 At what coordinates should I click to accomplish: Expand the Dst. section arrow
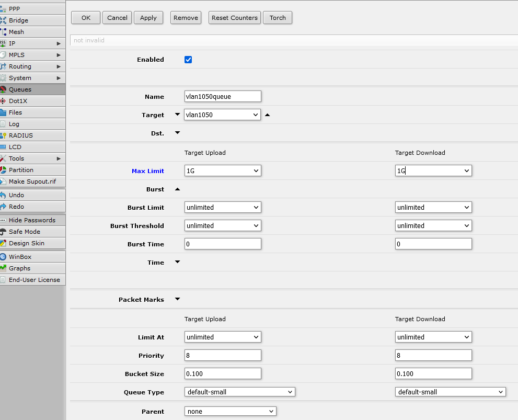click(x=177, y=133)
